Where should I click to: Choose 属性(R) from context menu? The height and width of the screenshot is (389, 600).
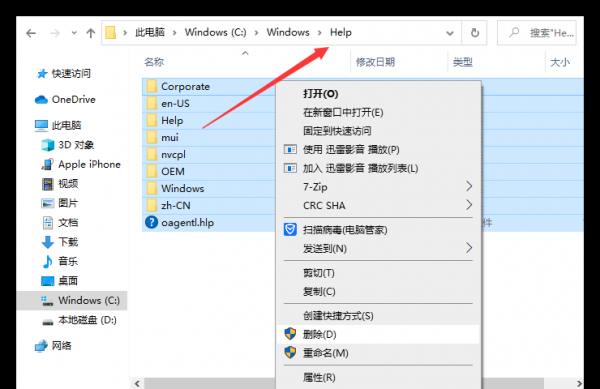coord(378,378)
